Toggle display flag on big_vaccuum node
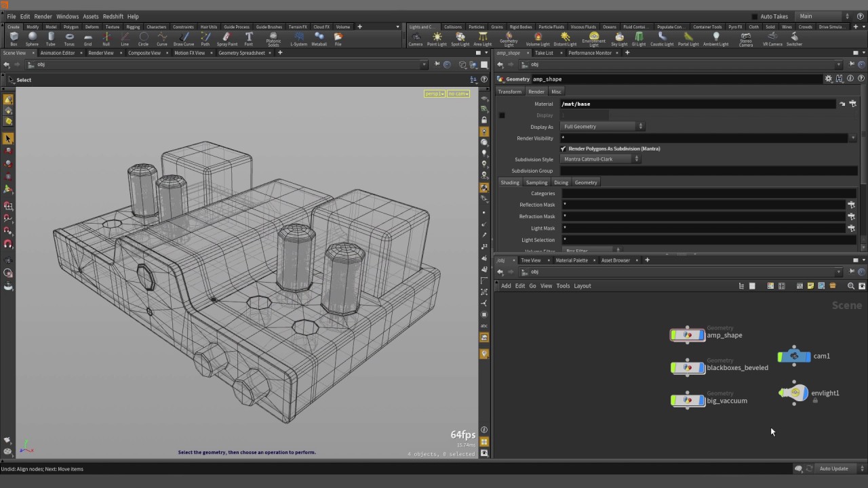 pyautogui.click(x=701, y=401)
